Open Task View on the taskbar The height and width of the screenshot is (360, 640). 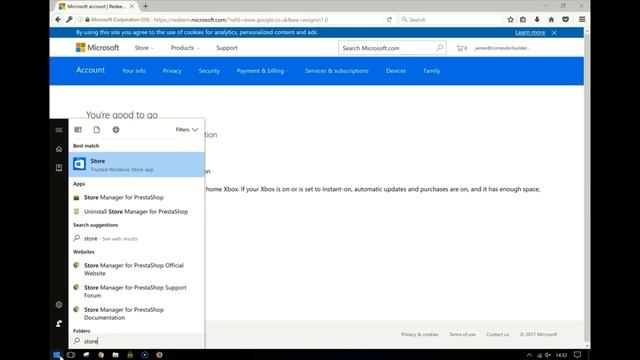[71, 355]
